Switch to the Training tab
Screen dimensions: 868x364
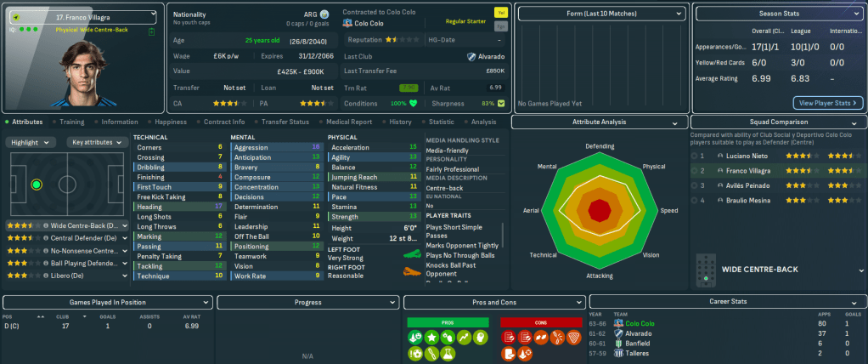tap(71, 122)
